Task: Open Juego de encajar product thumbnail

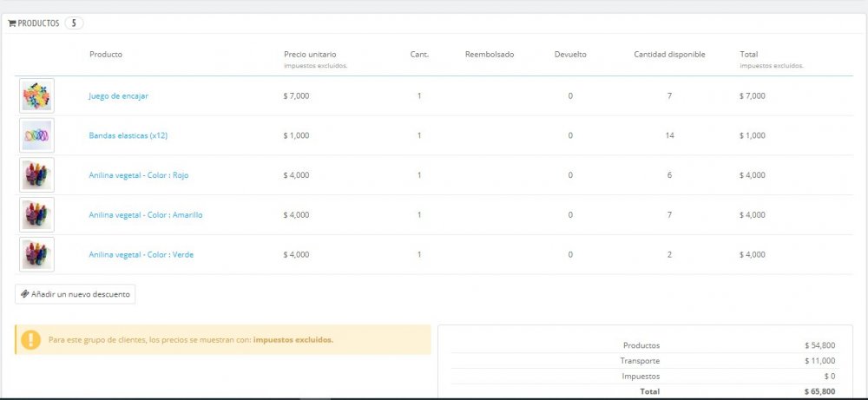Action: [x=36, y=95]
